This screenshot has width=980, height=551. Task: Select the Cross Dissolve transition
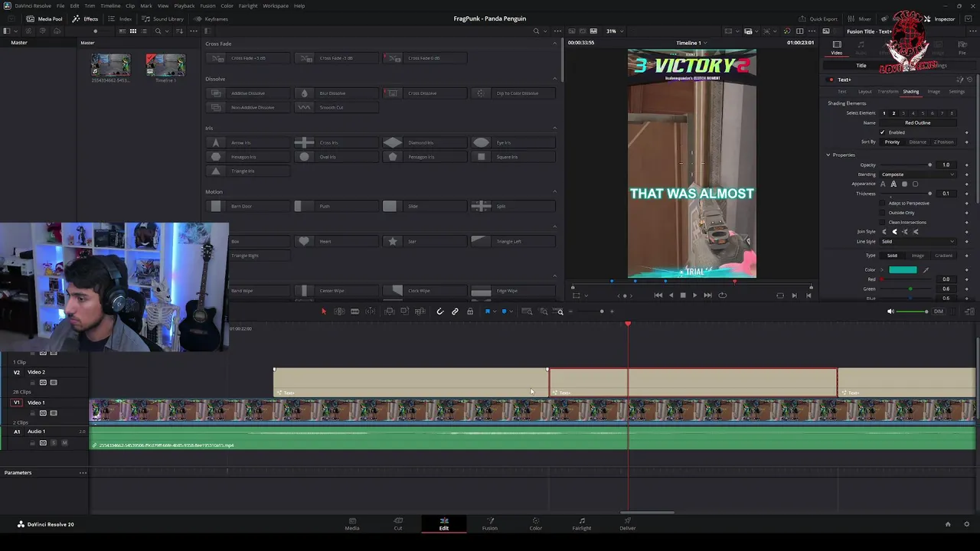(423, 93)
